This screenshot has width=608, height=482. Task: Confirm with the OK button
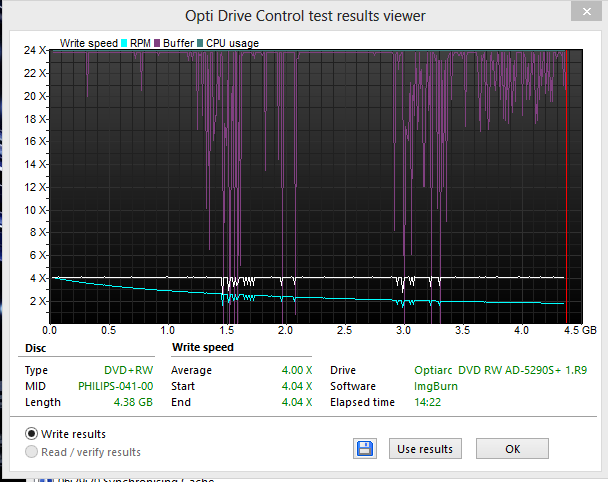point(512,449)
